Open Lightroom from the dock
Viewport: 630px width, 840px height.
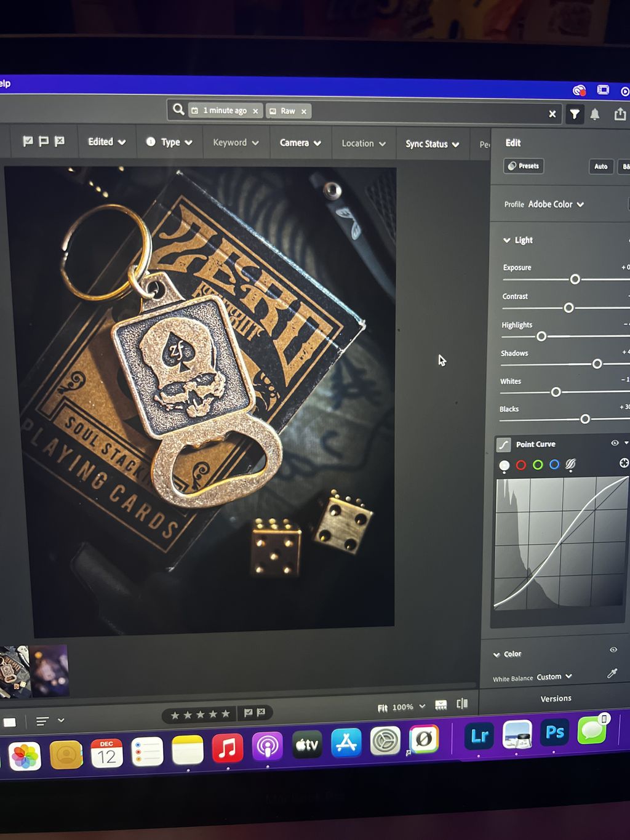(x=479, y=736)
